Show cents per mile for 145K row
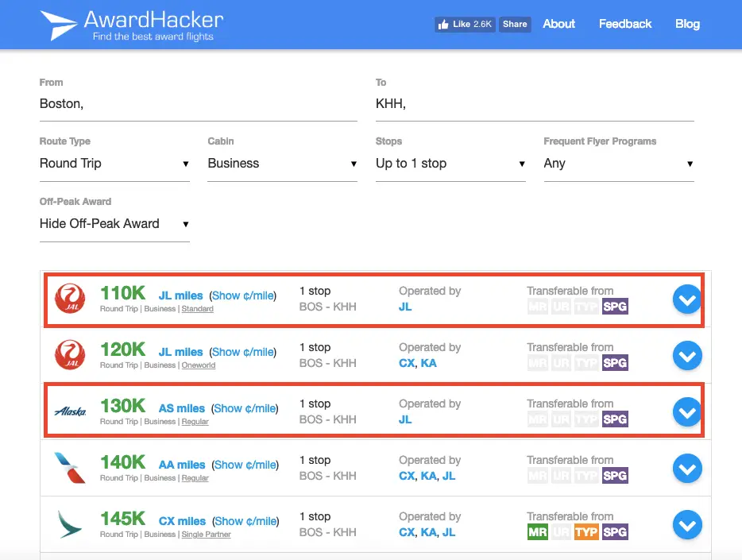Viewport: 742px width, 560px height. pyautogui.click(x=245, y=521)
